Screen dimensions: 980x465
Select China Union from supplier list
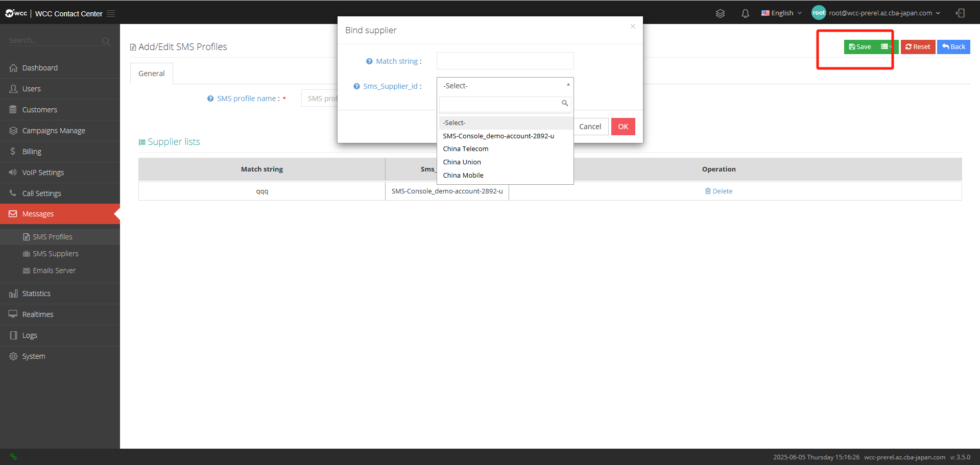point(506,162)
